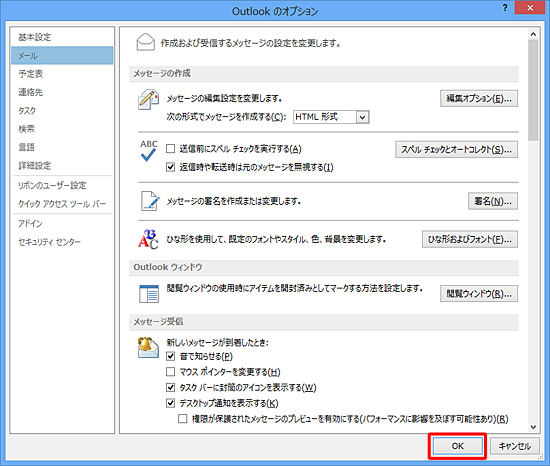Screen dimensions: 550x466
Task: Click 閲覧ウィンドウ(R)... button
Action: click(x=479, y=293)
